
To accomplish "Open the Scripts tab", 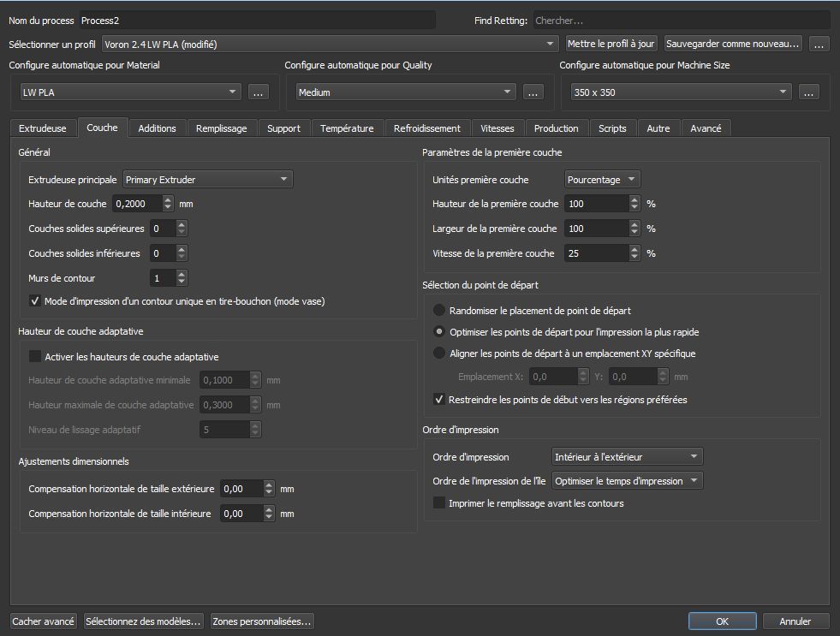I will tap(612, 128).
